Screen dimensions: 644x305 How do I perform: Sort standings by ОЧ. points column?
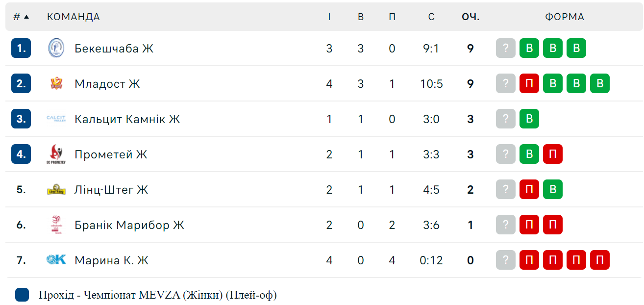(471, 17)
